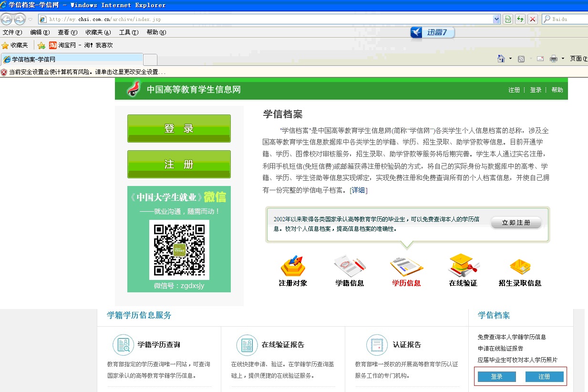The image size is (588, 392).
Task: Click the large green 登录 button
Action: tap(179, 128)
